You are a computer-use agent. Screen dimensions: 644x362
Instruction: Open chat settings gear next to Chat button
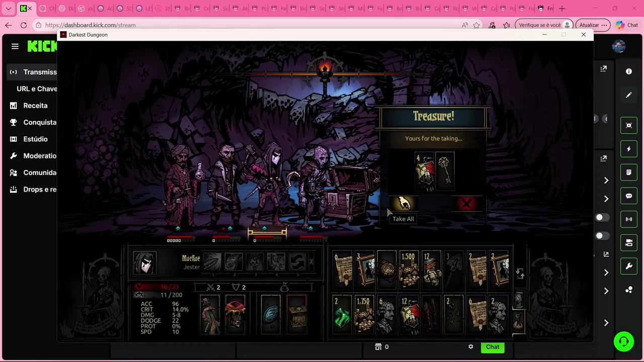coord(471,347)
